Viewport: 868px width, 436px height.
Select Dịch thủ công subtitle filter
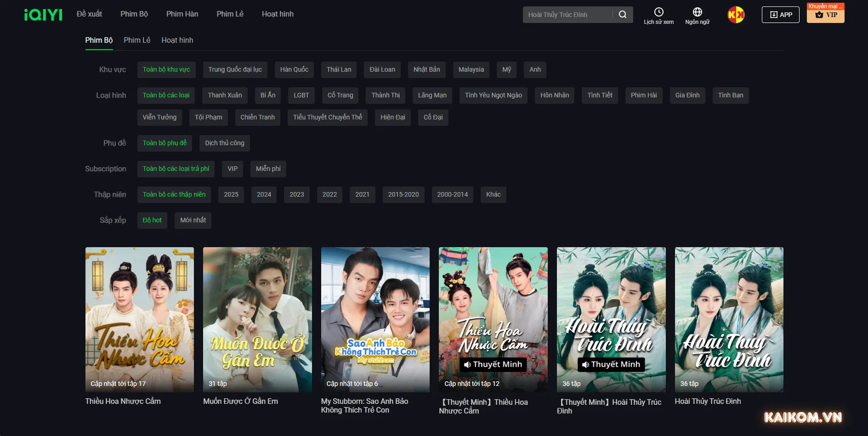[225, 143]
